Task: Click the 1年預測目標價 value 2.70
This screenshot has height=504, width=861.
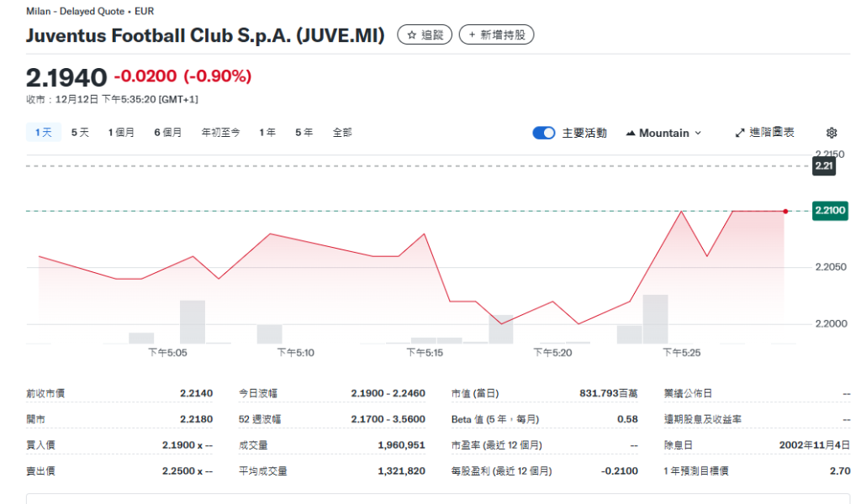Action: pyautogui.click(x=839, y=471)
